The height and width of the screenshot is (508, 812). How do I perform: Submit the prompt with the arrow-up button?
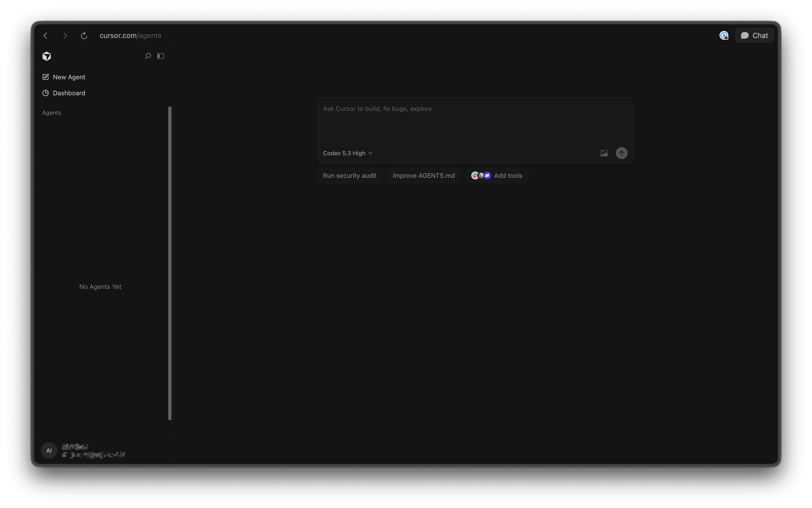pos(621,153)
